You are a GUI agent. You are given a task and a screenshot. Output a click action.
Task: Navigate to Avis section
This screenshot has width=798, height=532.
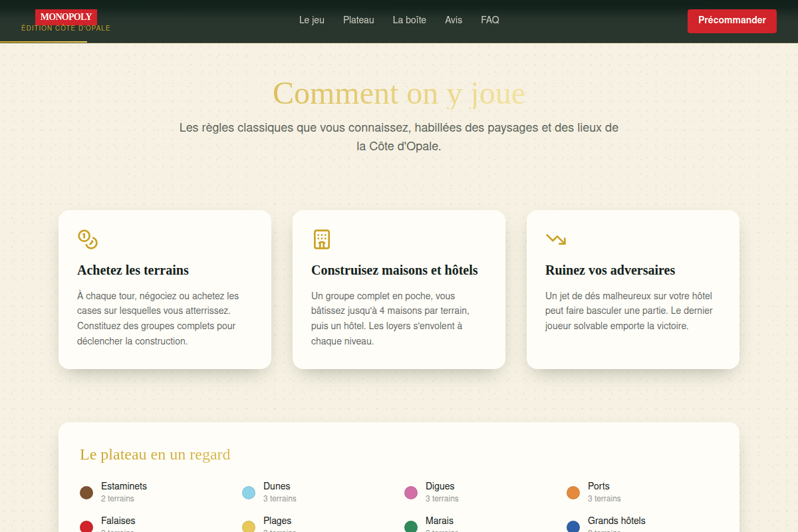[x=454, y=20]
